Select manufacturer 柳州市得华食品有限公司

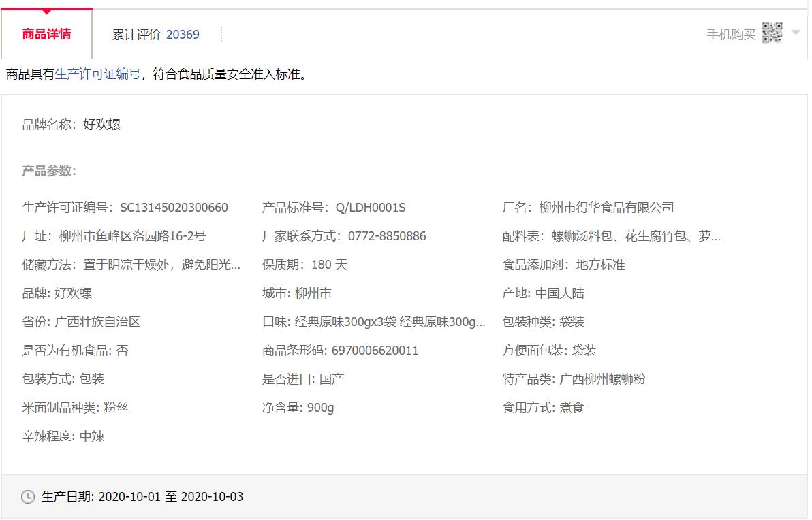click(606, 208)
